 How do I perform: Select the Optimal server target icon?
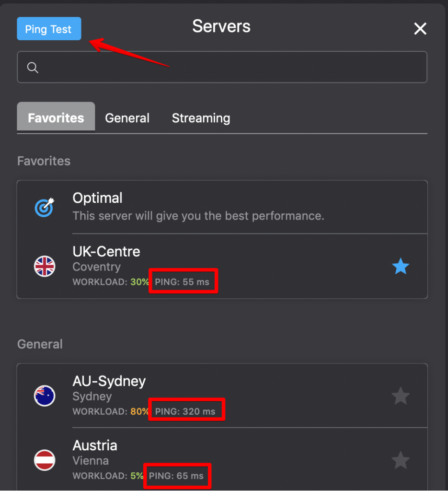tap(45, 207)
